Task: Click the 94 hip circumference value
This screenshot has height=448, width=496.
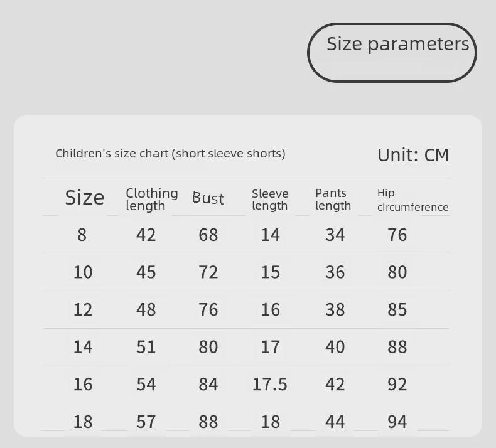Action: coord(397,422)
